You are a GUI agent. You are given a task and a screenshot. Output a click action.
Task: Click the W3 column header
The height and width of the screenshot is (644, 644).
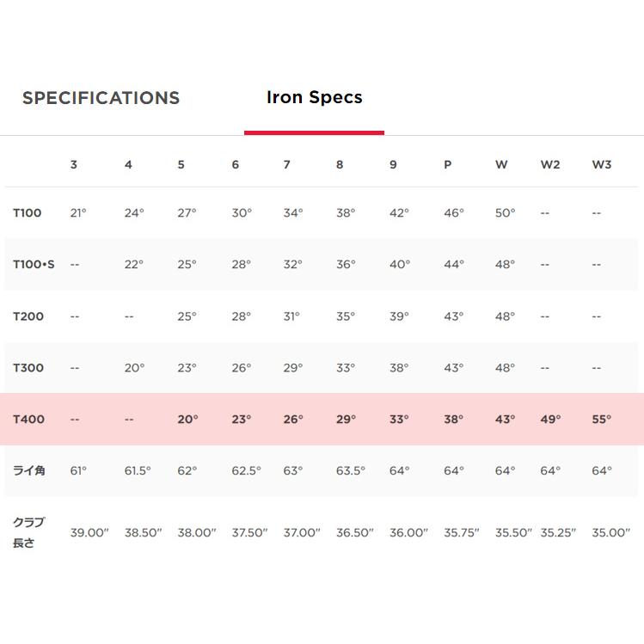(x=601, y=164)
